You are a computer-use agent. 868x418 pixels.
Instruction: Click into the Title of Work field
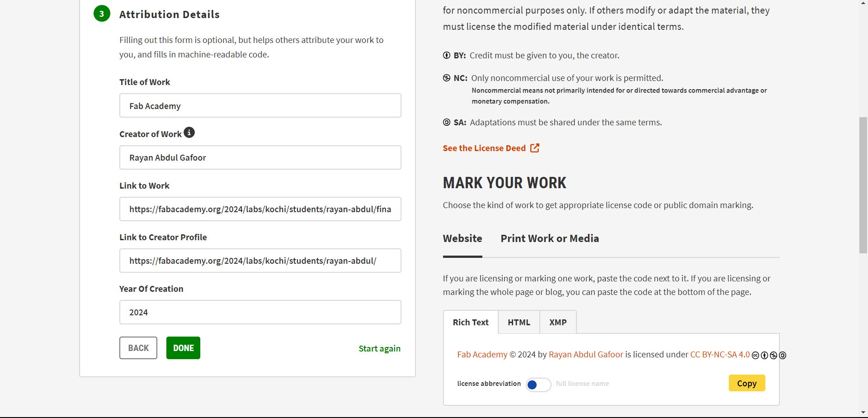(x=260, y=106)
